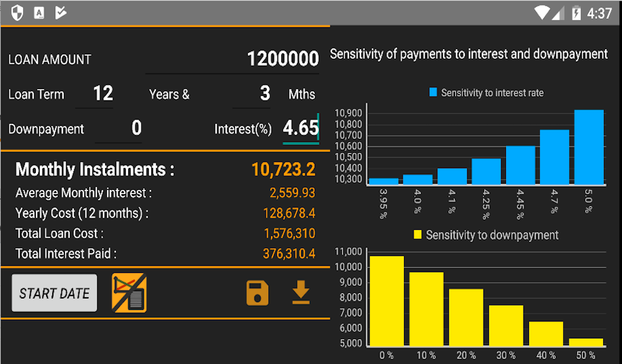Tap the Total Loan Cost value 1,576,310

(x=290, y=234)
